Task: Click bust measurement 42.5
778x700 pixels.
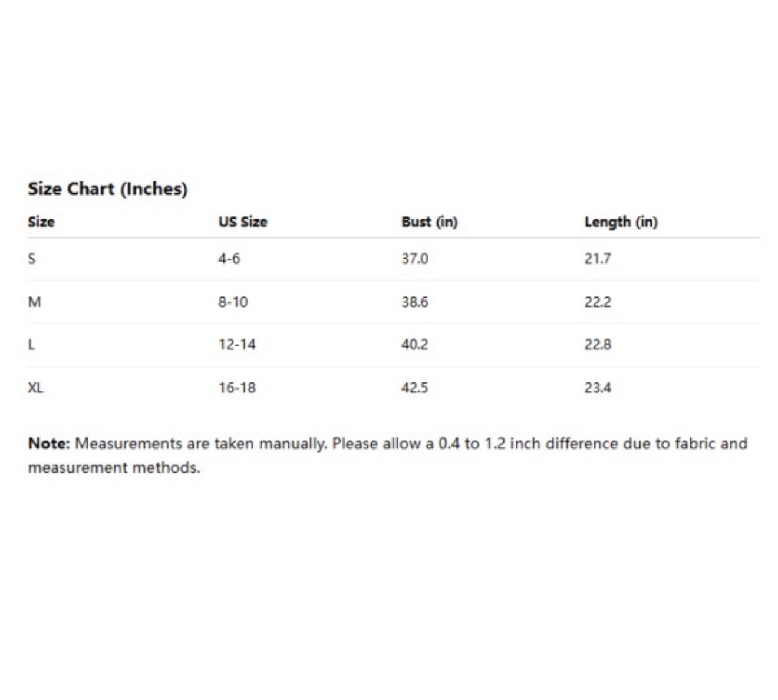Action: point(415,388)
